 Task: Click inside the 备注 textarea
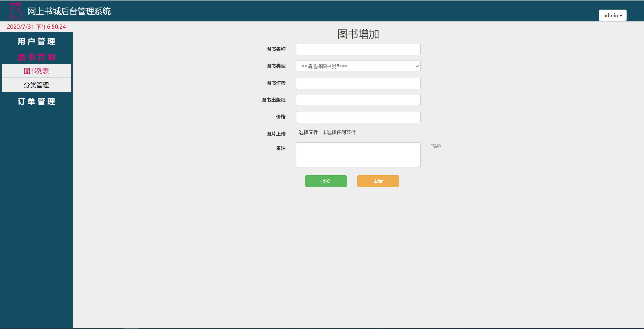point(358,155)
